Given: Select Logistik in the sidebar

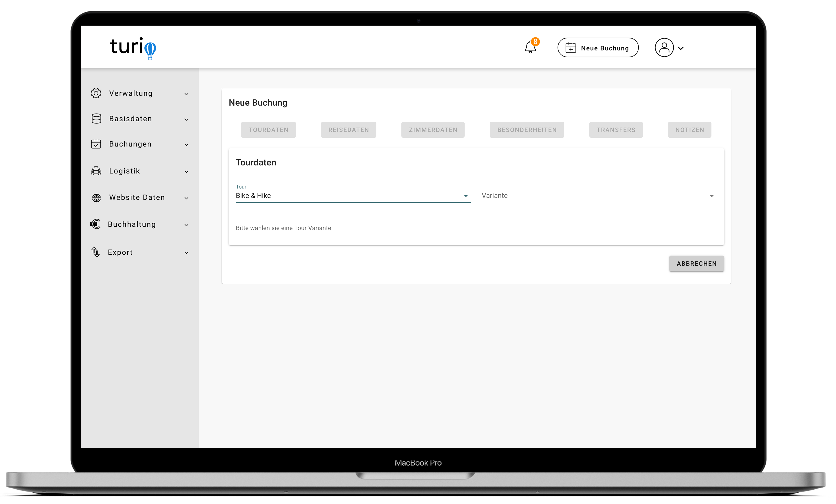Looking at the screenshot, I should (x=124, y=171).
